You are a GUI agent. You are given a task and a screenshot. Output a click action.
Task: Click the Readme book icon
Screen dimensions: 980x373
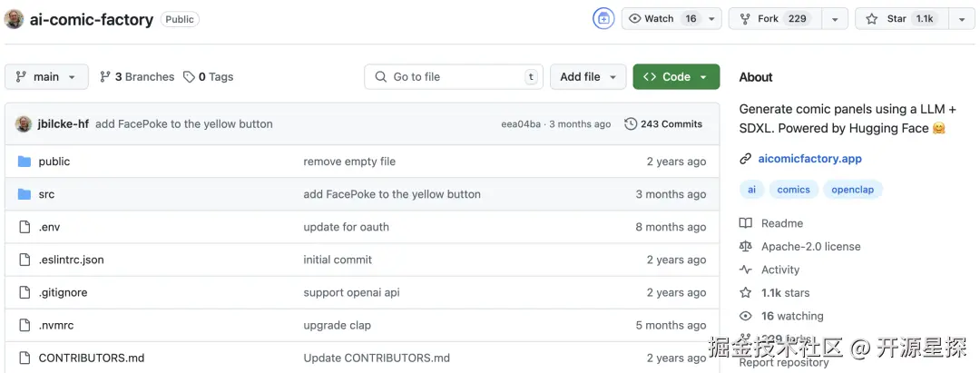(746, 223)
